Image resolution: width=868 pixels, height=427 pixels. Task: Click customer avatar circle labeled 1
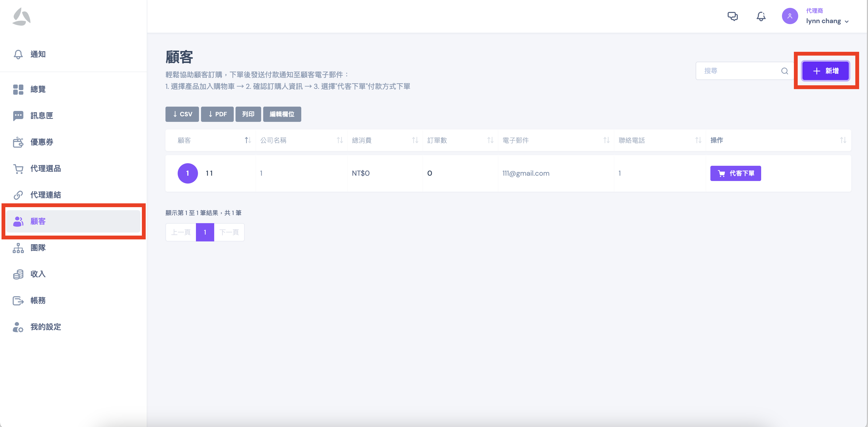(187, 173)
